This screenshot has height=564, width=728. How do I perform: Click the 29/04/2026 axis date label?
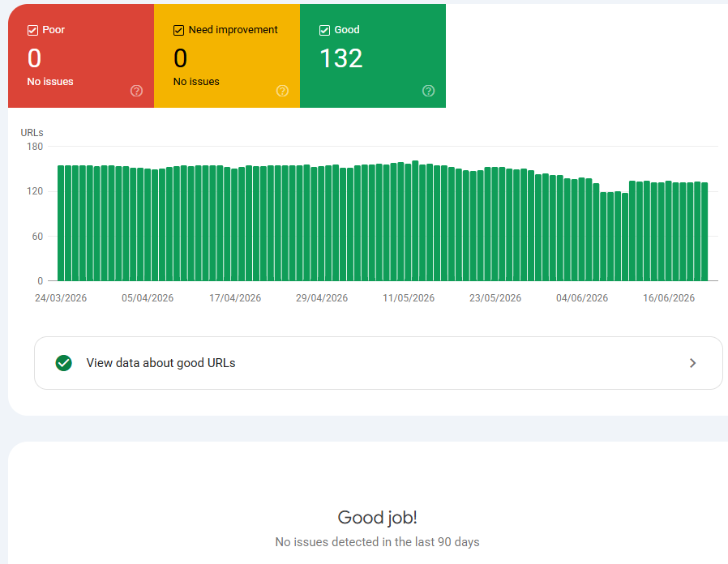pos(322,298)
